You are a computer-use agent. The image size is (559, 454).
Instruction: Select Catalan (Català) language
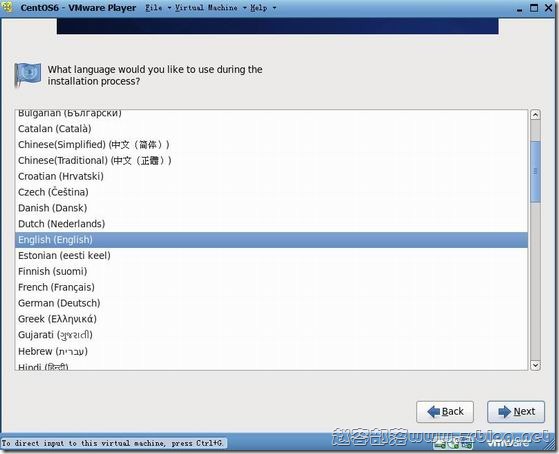271,129
